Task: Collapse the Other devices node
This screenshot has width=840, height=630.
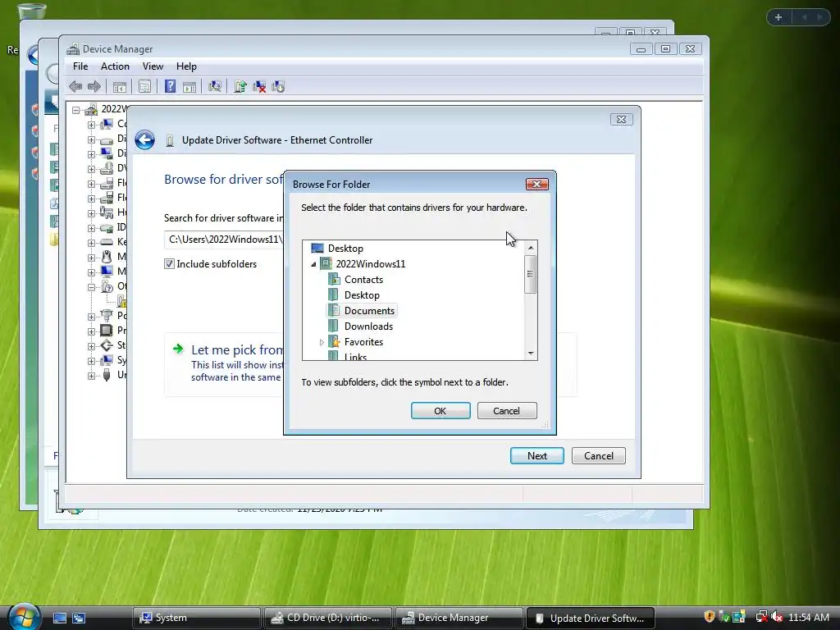Action: point(91,287)
